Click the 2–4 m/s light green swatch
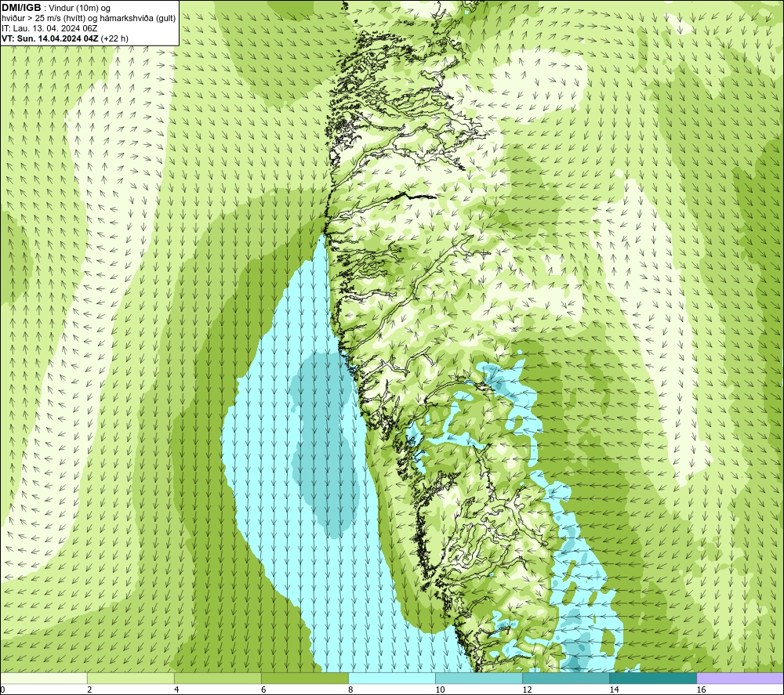 coord(130,679)
